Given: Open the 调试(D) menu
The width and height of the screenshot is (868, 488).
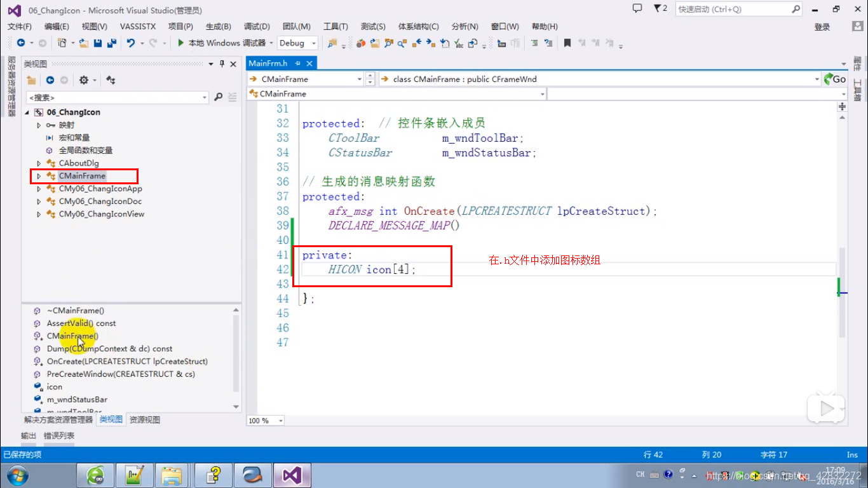Looking at the screenshot, I should click(x=257, y=27).
